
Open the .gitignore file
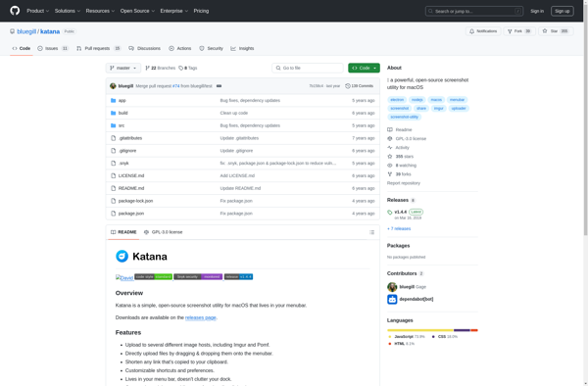tap(127, 151)
